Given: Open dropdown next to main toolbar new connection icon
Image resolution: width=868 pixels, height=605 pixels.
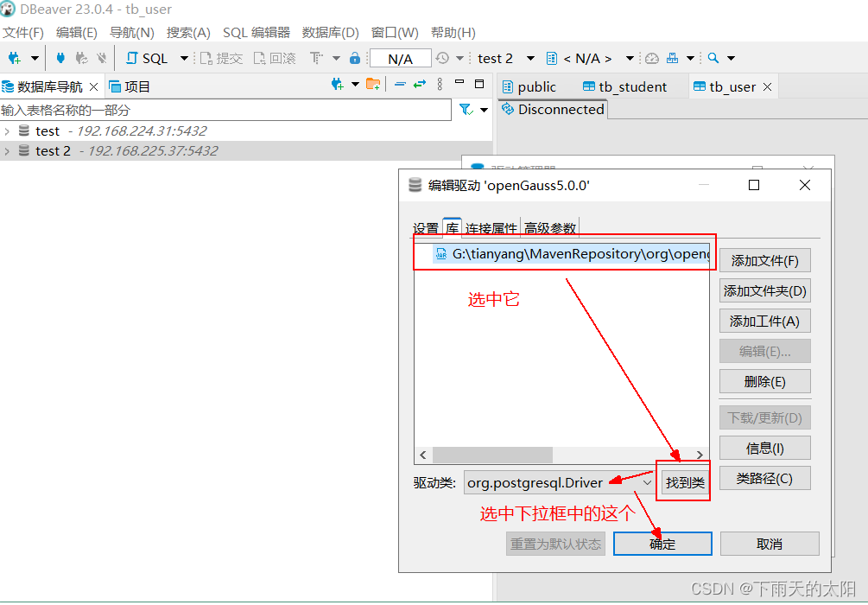Looking at the screenshot, I should 35,58.
